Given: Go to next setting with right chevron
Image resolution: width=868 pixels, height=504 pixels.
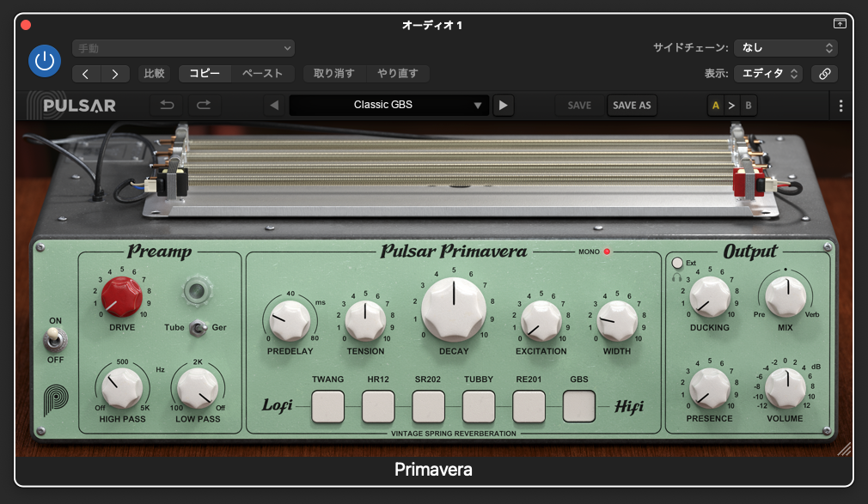Looking at the screenshot, I should pos(115,74).
